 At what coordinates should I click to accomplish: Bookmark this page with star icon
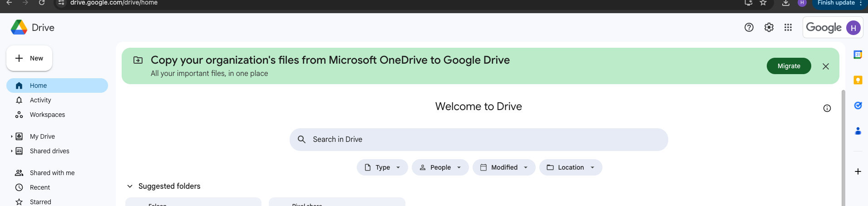(763, 3)
